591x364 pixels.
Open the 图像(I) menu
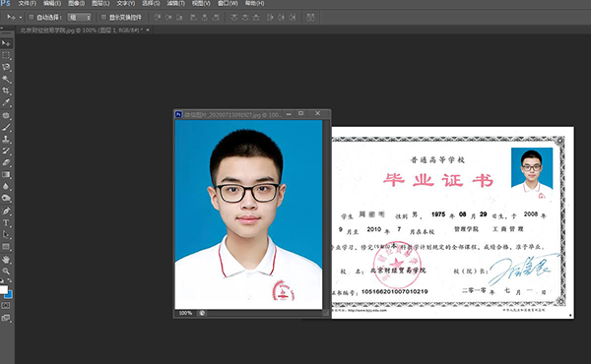tap(77, 3)
